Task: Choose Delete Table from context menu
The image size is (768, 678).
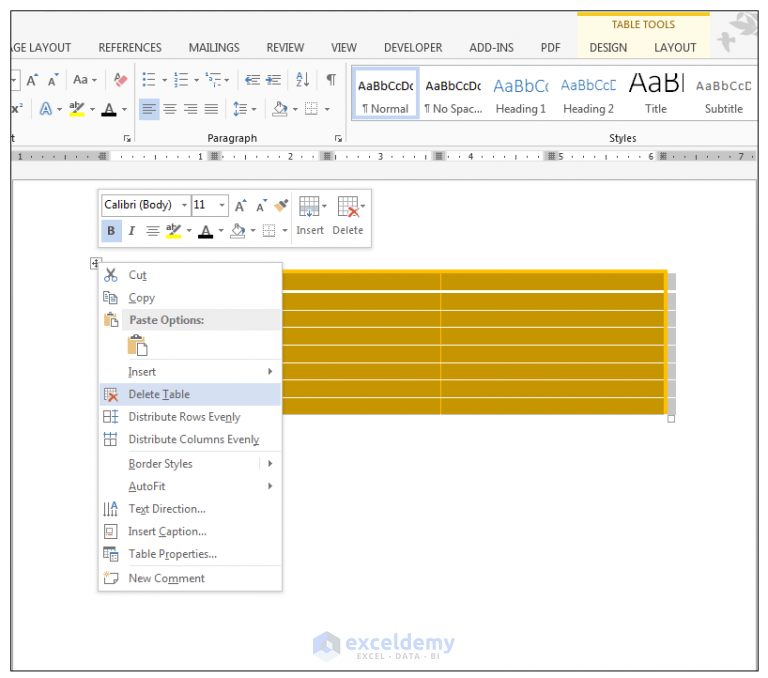Action: [x=190, y=394]
